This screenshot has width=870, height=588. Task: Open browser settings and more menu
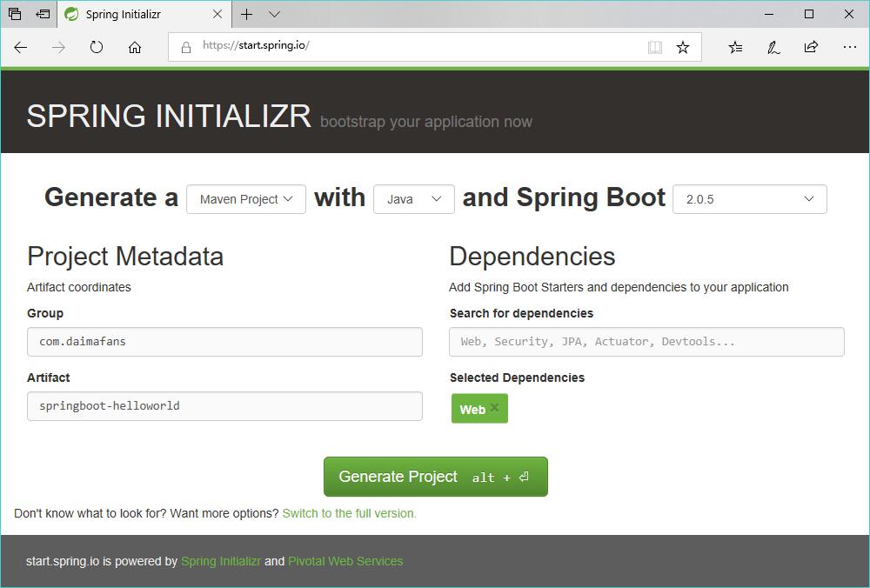coord(850,47)
